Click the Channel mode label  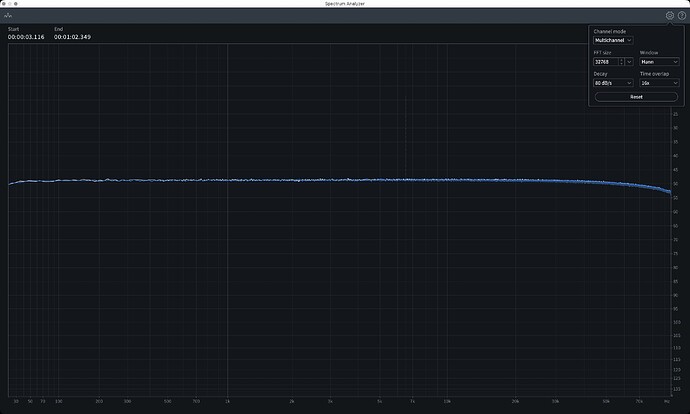point(609,31)
